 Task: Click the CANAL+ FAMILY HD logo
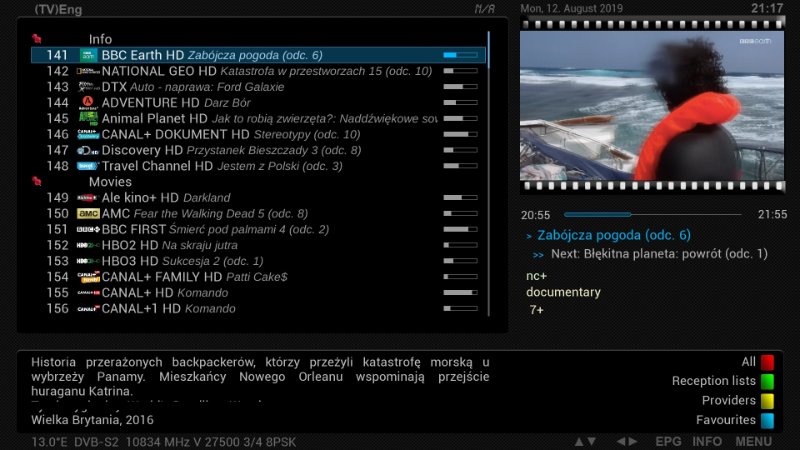point(87,277)
